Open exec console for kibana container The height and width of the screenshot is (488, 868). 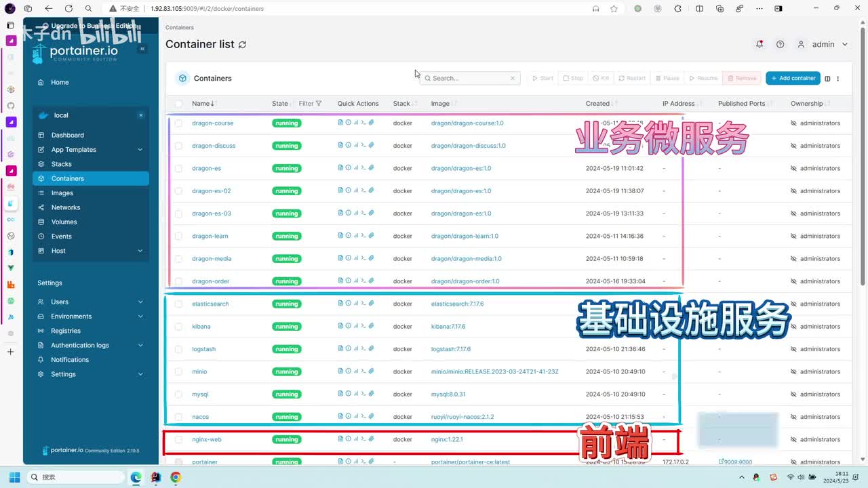tap(363, 326)
